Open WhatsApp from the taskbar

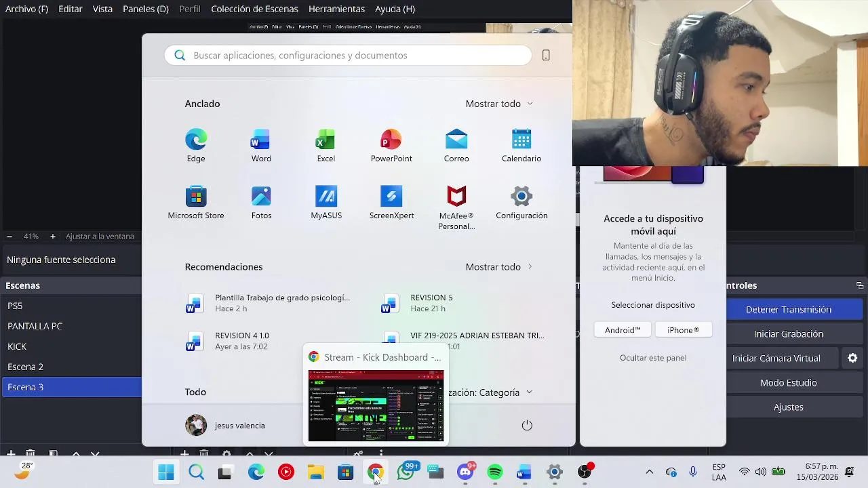coord(406,472)
